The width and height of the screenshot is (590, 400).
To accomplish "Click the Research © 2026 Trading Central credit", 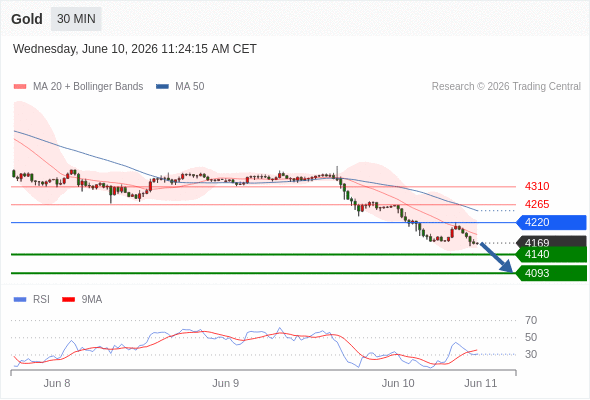I will (x=506, y=87).
